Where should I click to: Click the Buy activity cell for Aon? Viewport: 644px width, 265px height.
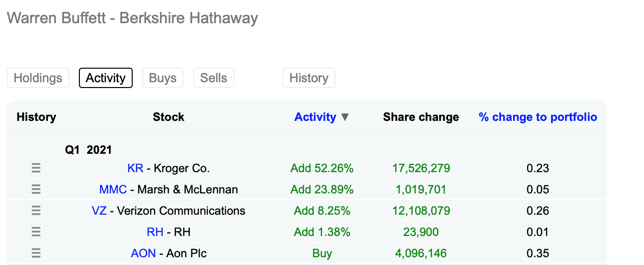coord(322,253)
